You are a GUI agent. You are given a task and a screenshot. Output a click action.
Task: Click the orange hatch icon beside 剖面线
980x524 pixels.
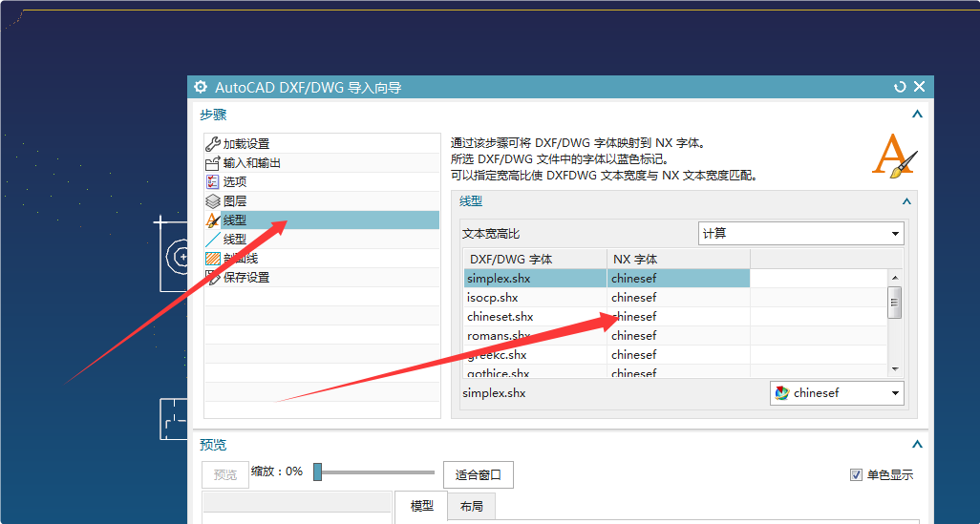(212, 259)
